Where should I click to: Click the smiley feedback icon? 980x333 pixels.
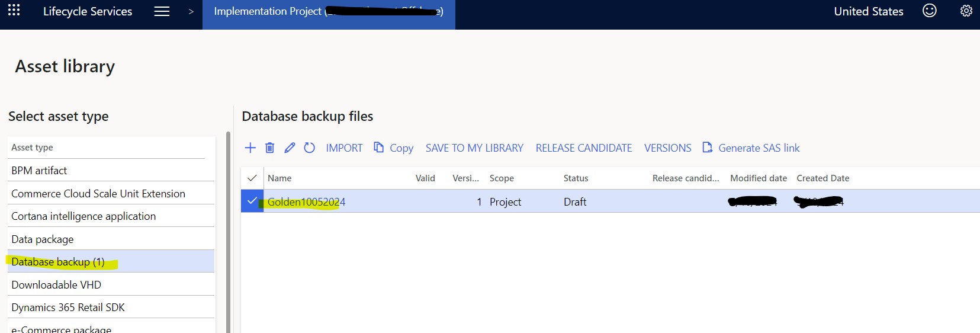pyautogui.click(x=930, y=11)
